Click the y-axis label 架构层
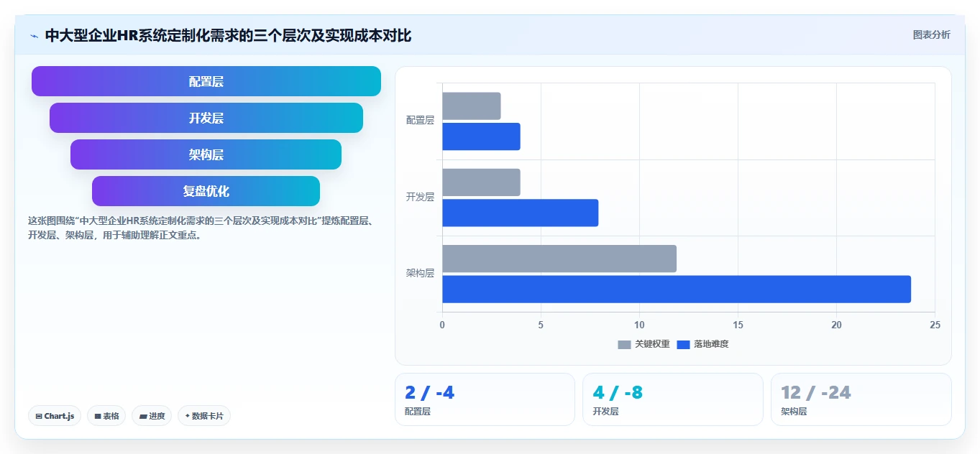This screenshot has height=454, width=980. click(420, 273)
